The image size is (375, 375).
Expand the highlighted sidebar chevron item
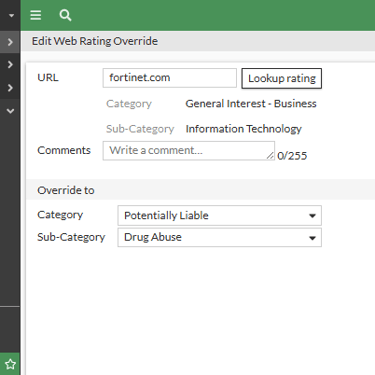(10, 42)
